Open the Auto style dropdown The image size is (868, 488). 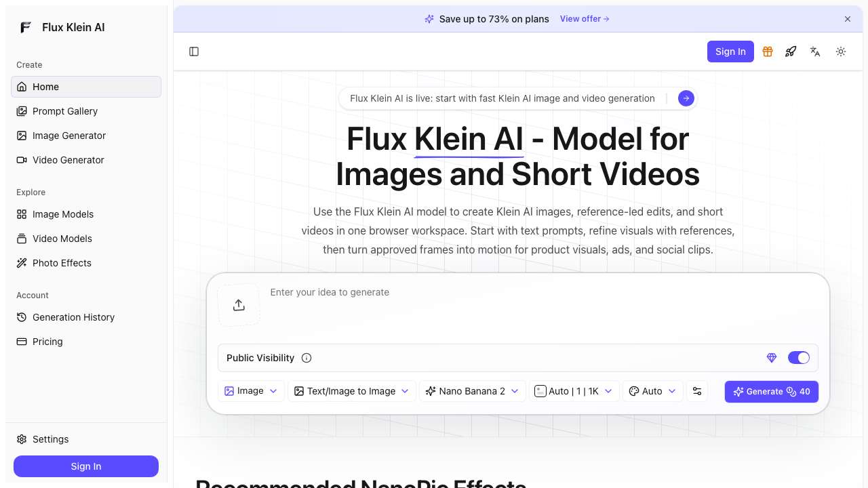pos(652,391)
